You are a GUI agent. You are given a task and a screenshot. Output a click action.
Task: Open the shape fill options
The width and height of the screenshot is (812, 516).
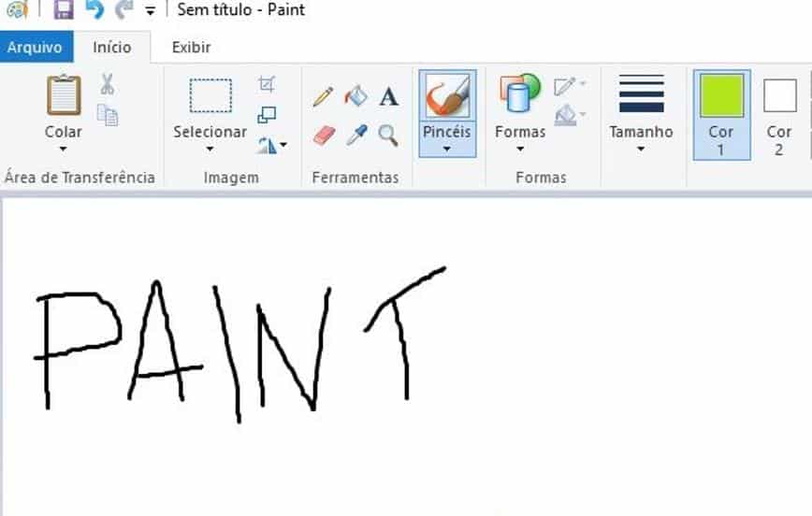(569, 115)
